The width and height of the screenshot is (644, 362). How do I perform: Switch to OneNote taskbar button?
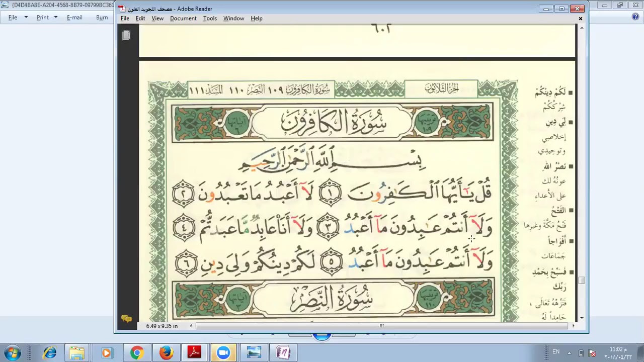(x=283, y=353)
